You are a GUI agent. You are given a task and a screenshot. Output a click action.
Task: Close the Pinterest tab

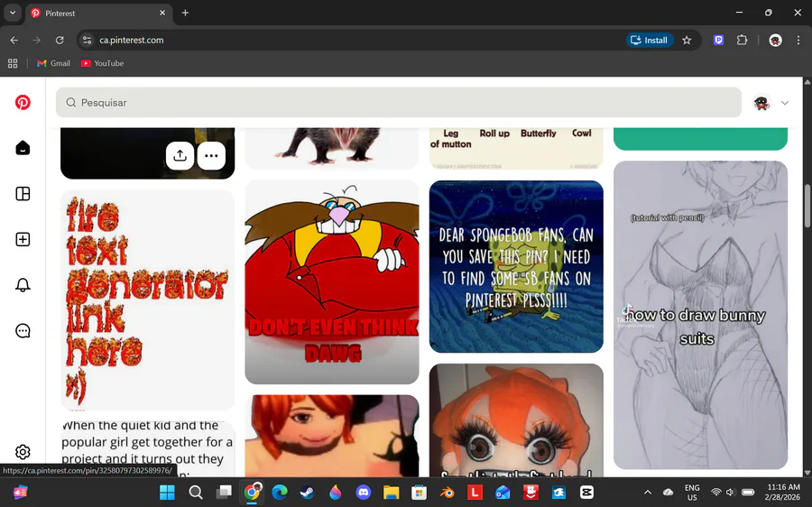tap(162, 13)
